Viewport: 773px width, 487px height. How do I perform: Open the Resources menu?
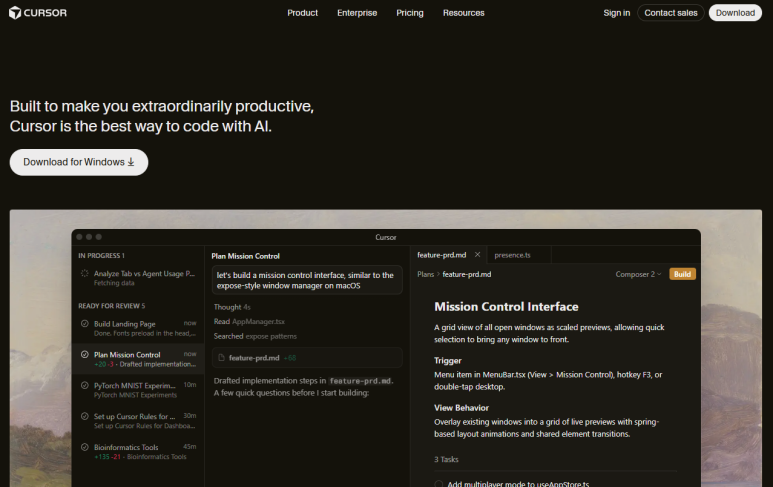coord(463,13)
